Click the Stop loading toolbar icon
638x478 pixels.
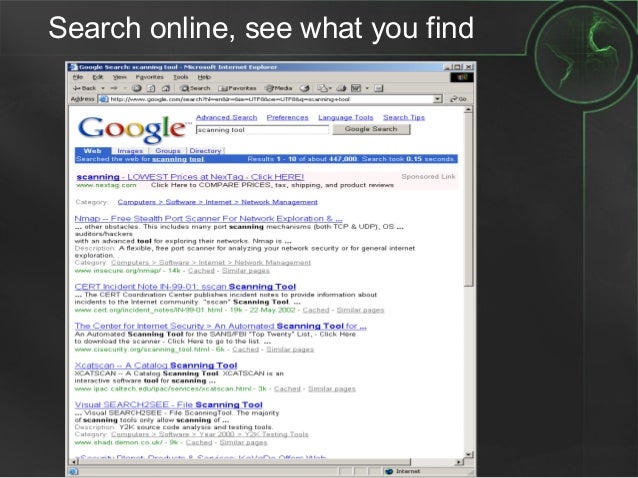click(x=137, y=88)
